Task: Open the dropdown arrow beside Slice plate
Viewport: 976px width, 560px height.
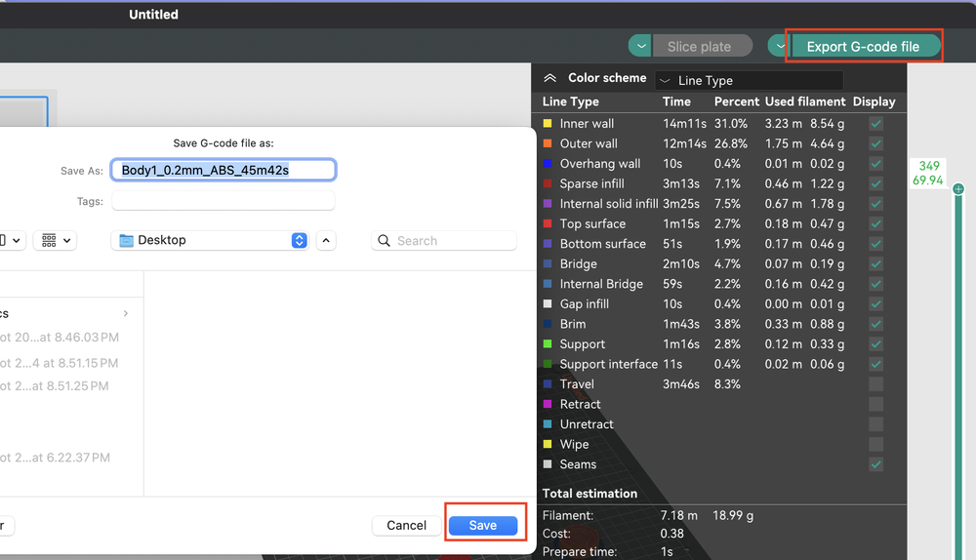Action: (x=640, y=46)
